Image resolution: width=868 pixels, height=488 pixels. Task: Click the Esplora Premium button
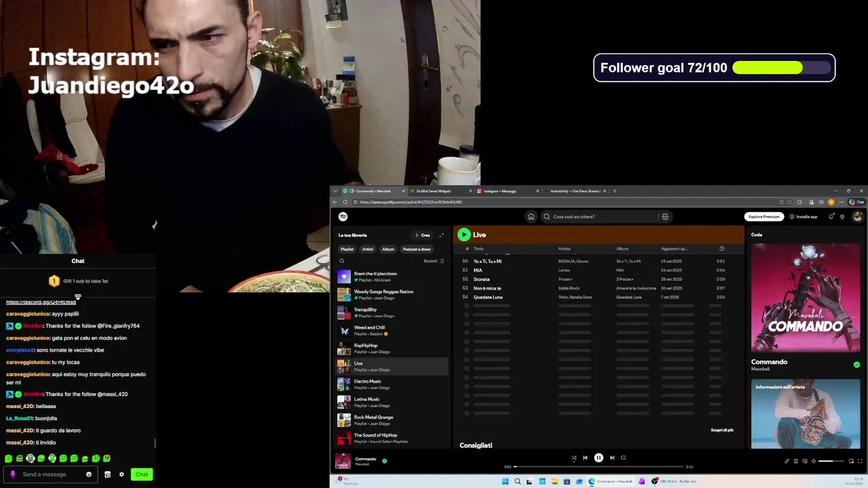(x=764, y=217)
